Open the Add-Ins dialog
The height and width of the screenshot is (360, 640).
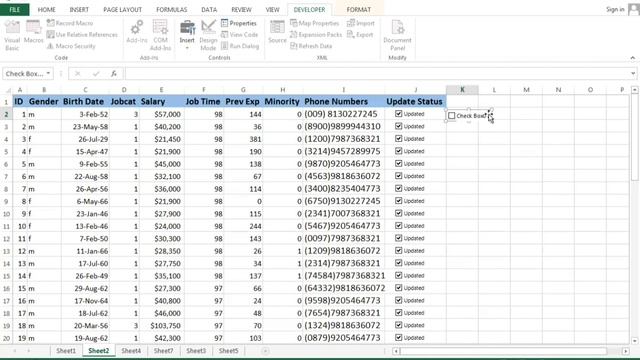(136, 32)
